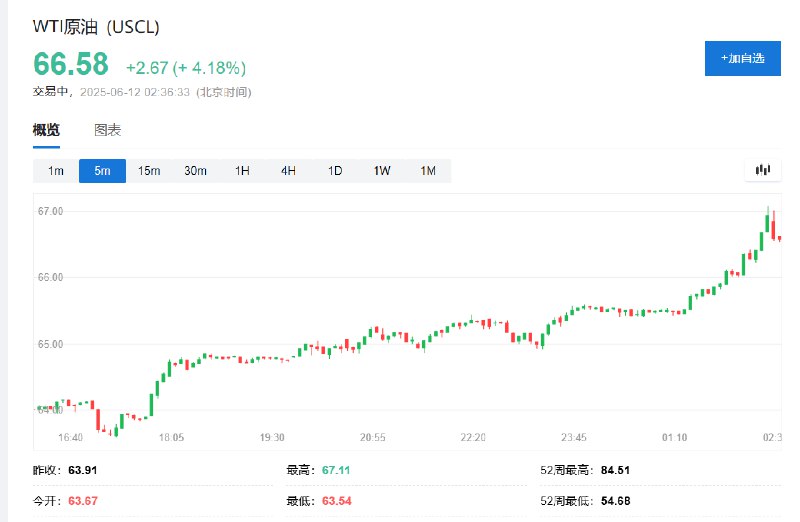Open the candlestick chart type icon
Screen dimensions: 800x522
tap(763, 170)
